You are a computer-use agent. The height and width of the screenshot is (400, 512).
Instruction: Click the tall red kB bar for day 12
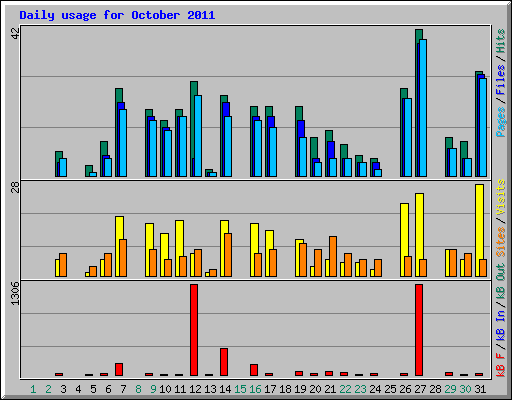pyautogui.click(x=194, y=330)
